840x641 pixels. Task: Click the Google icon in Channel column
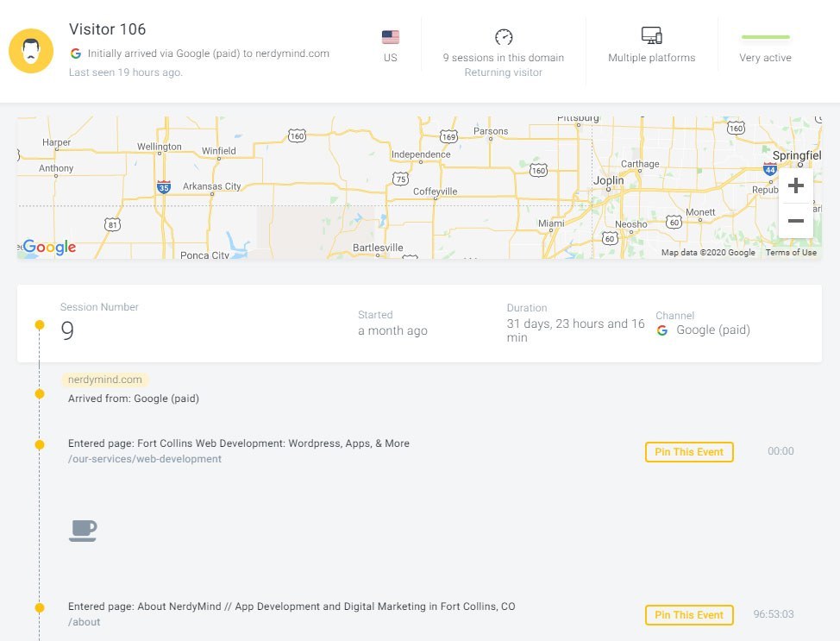tap(662, 330)
